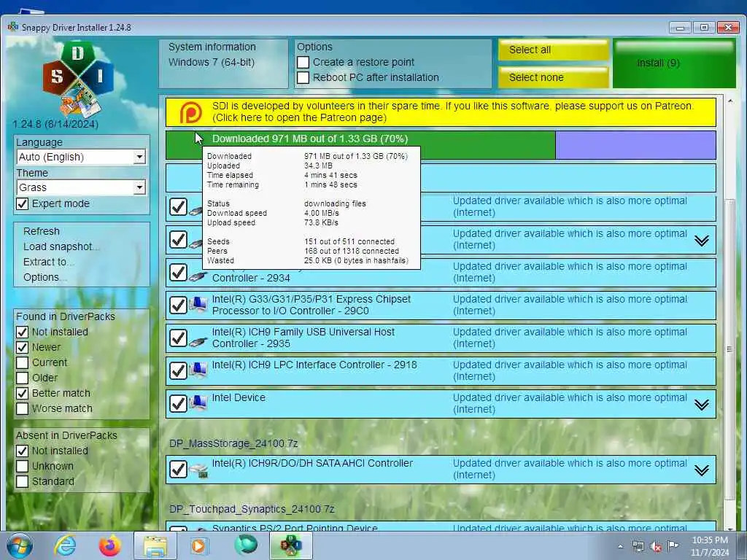Click the purple remaining portion of progress bar
747x560 pixels.
635,145
